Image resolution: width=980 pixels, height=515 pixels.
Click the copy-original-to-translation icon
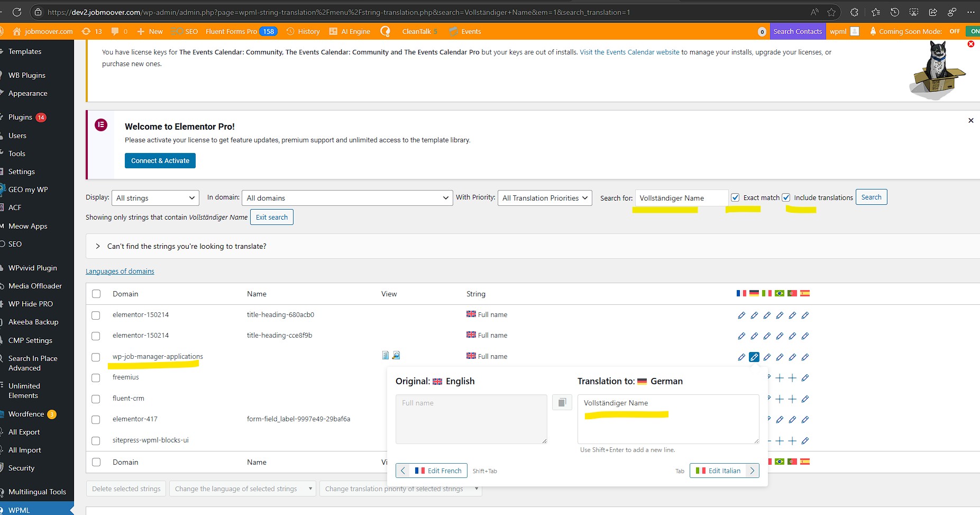point(562,402)
